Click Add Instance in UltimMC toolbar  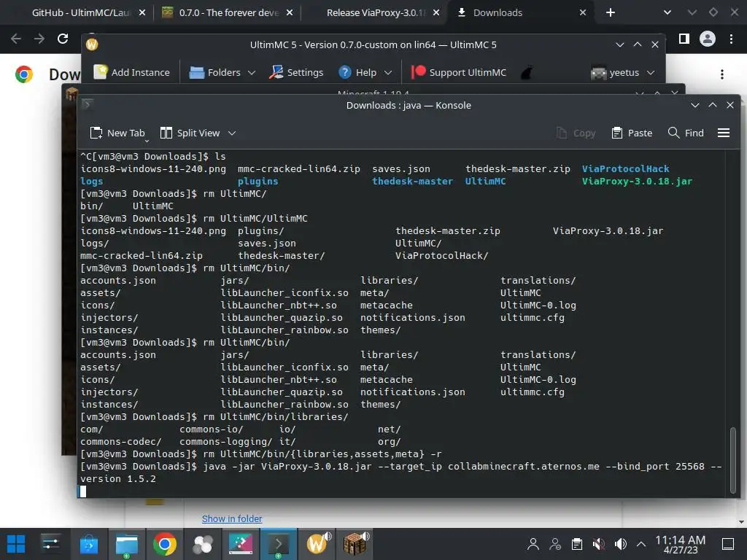[131, 72]
